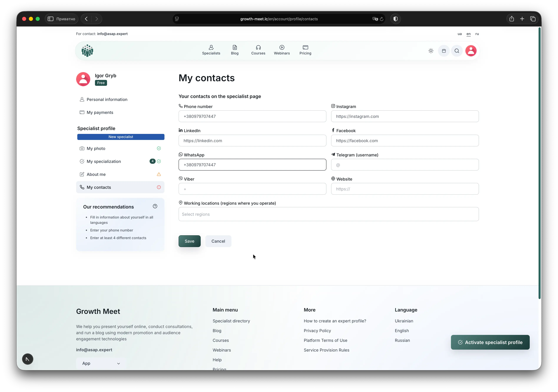This screenshot has width=558, height=392.
Task: Click the red error icon beside My contacts
Action: (159, 187)
